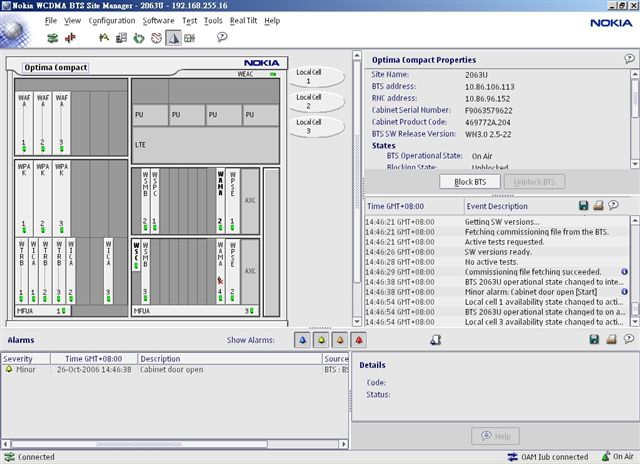
Task: Open the Real Tilt menu
Action: point(243,20)
